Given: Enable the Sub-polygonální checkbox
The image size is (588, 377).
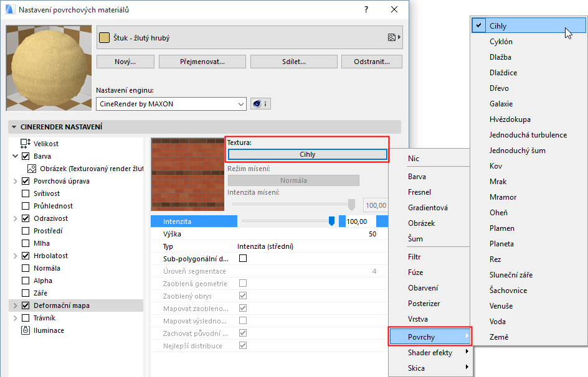Looking at the screenshot, I should pyautogui.click(x=243, y=258).
